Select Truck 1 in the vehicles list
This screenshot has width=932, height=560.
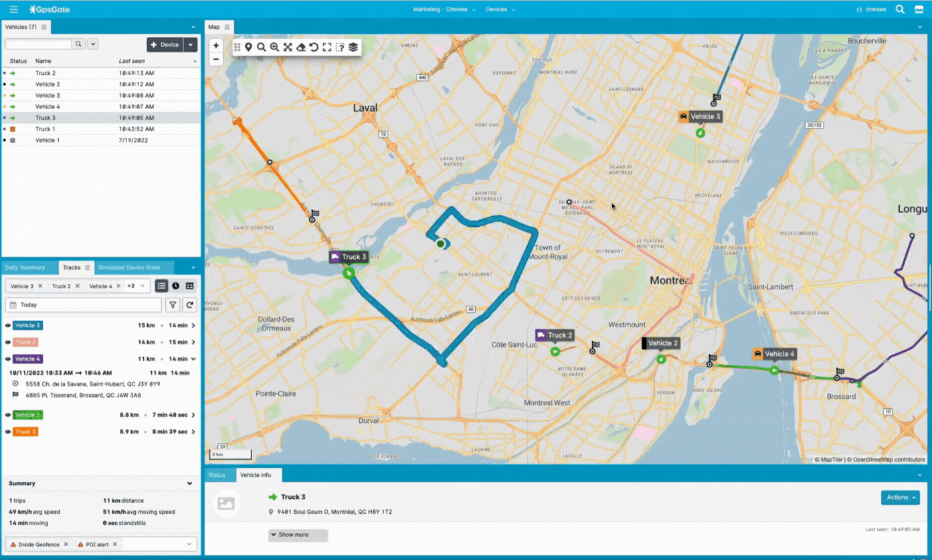[x=45, y=129]
